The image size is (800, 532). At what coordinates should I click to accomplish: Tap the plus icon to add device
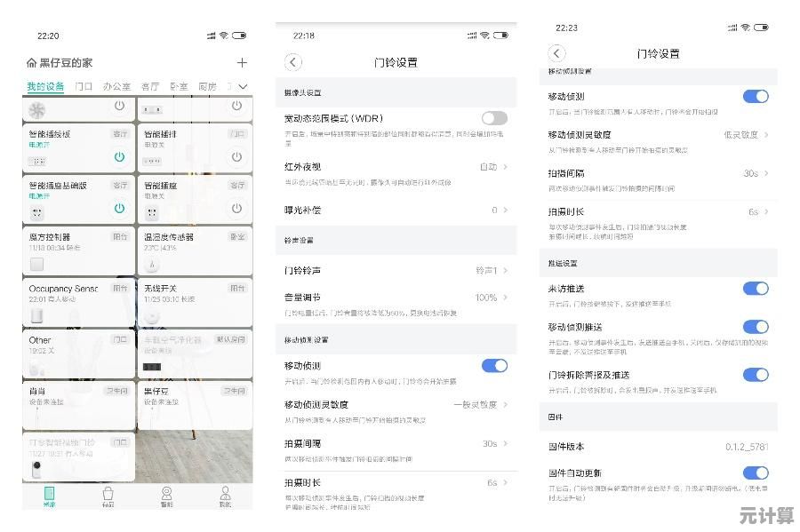[242, 62]
